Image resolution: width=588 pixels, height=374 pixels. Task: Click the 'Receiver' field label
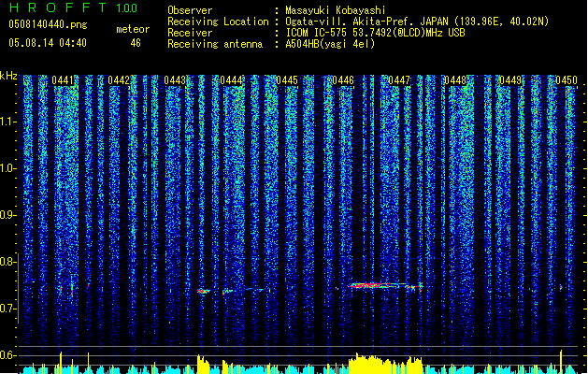tap(190, 33)
